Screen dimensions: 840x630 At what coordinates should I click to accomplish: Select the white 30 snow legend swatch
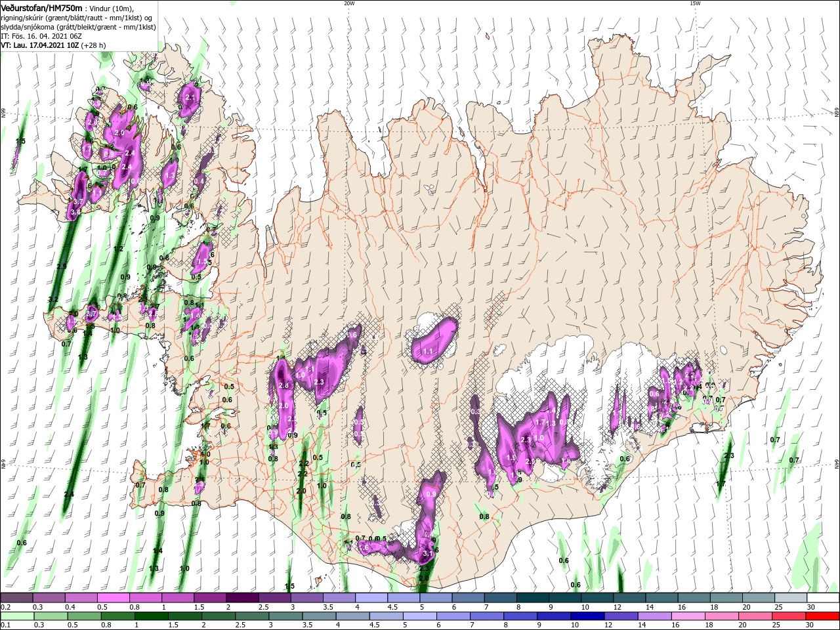click(x=822, y=598)
